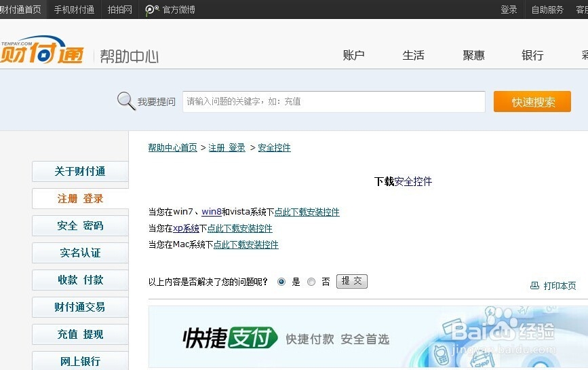
Task: Click 下载安全控件 heading text
Action: click(403, 182)
